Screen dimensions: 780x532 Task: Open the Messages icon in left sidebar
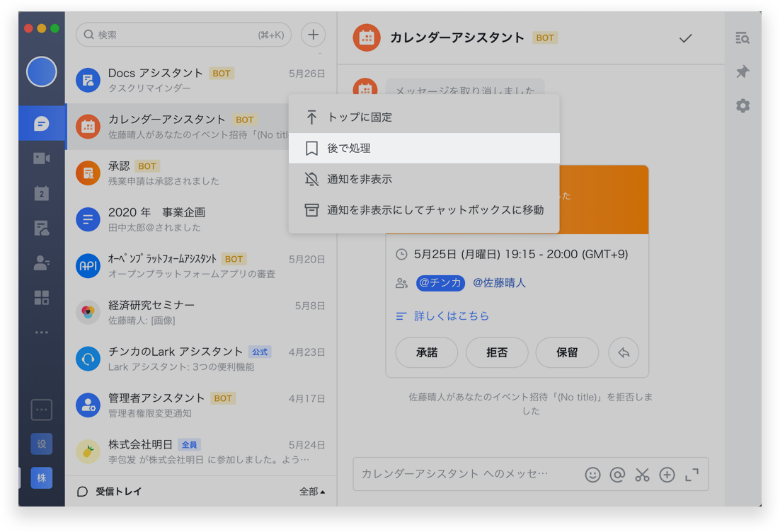[42, 124]
